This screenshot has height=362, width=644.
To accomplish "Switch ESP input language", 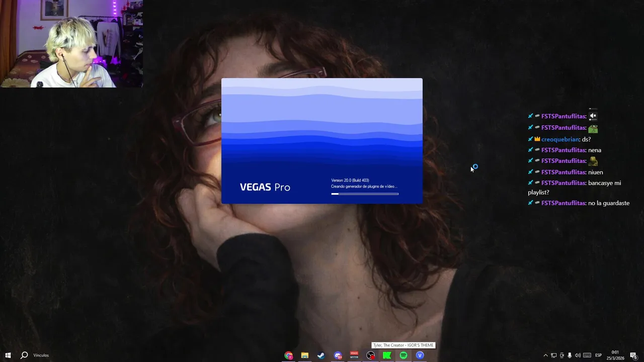I will [x=598, y=355].
